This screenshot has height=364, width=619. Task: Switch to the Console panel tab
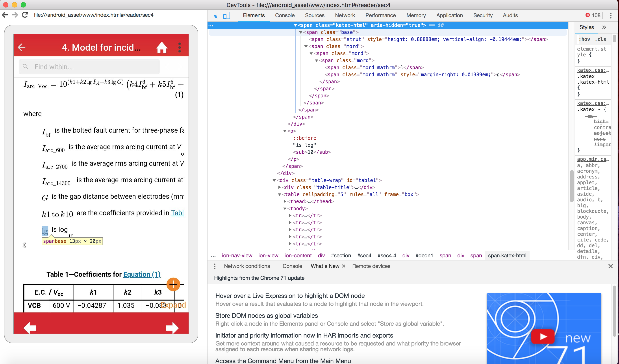tap(284, 15)
